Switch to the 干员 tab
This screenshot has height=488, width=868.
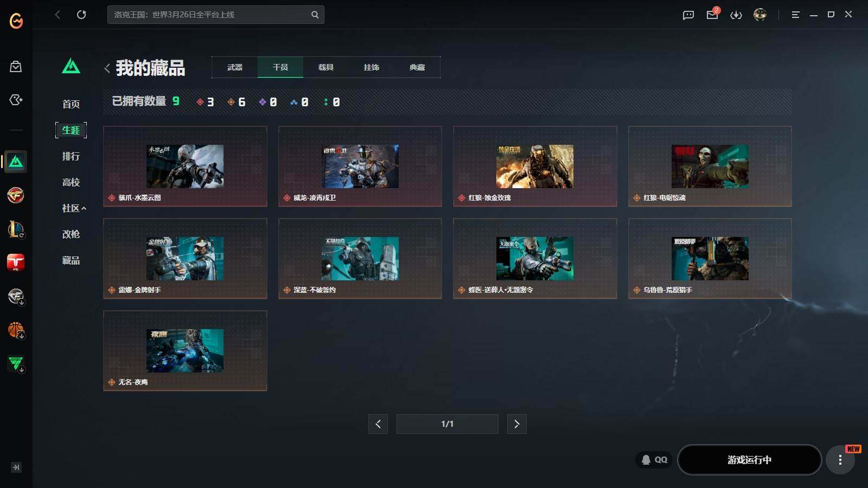[280, 67]
